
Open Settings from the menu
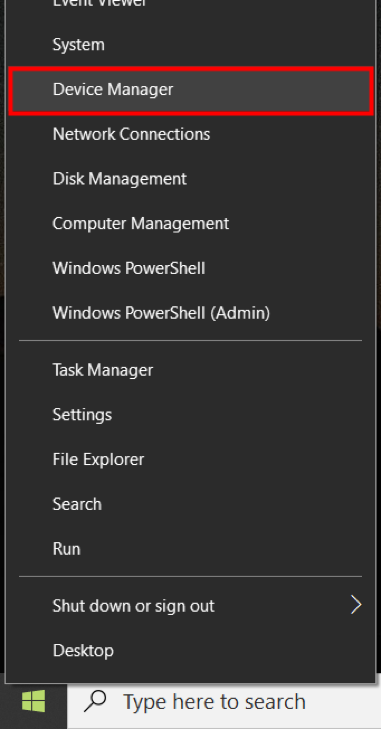[191, 414]
